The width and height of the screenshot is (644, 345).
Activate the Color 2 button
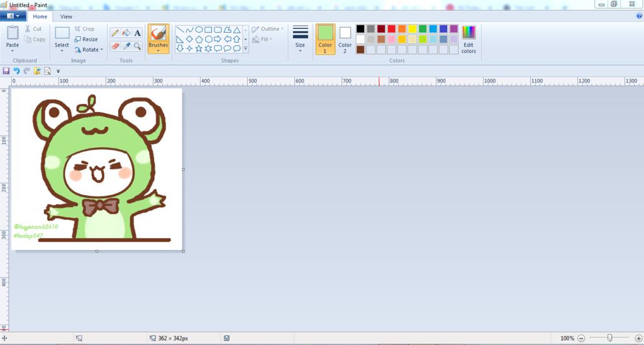pyautogui.click(x=345, y=39)
